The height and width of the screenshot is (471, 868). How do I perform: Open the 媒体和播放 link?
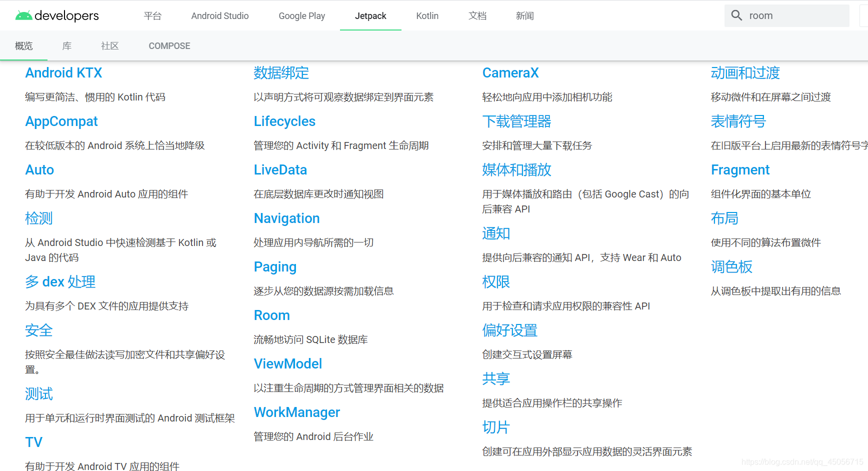coord(517,170)
